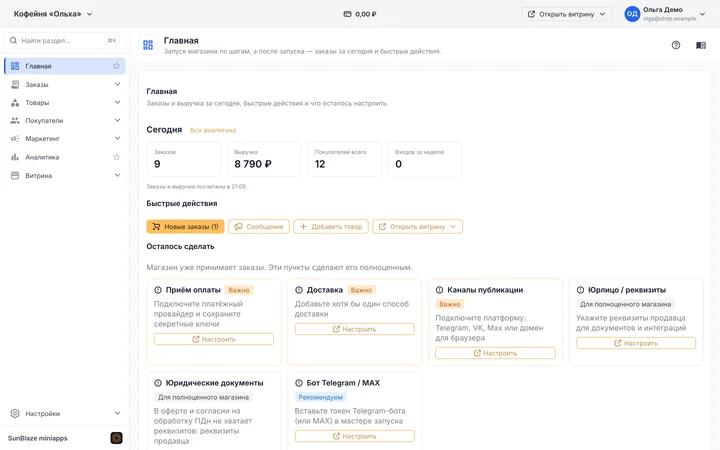Select Покупатели in the sidebar
Screen dimensions: 720x450
[65, 120]
